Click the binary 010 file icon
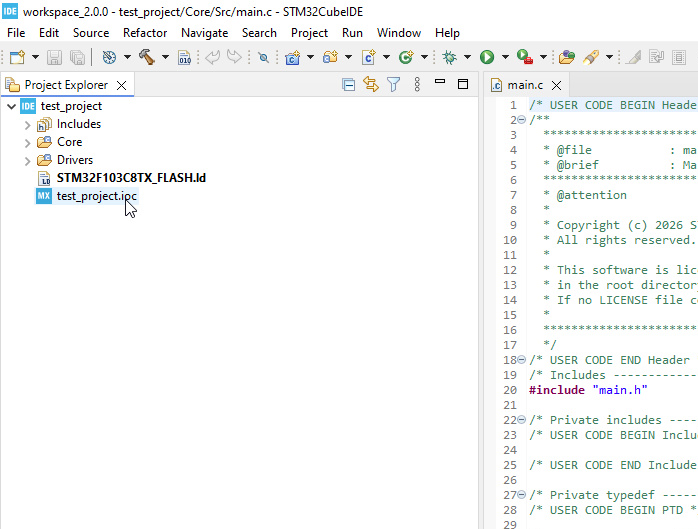 (x=184, y=57)
